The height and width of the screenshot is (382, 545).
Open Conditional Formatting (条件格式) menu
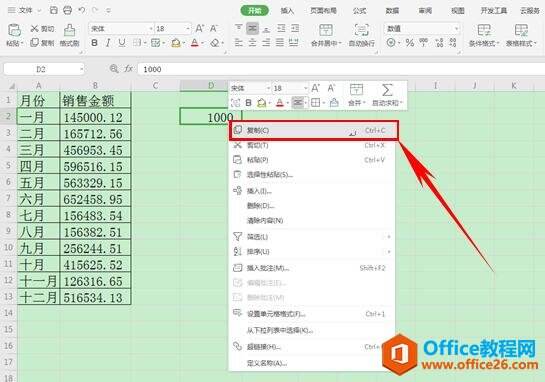[x=484, y=35]
